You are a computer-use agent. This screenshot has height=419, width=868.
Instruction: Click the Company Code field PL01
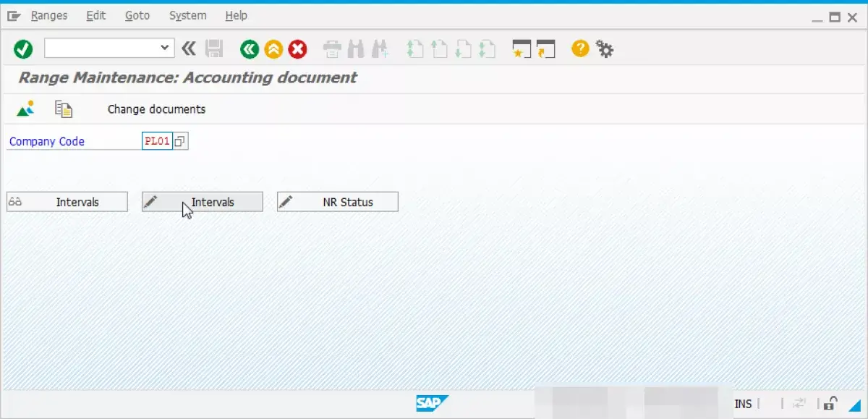pos(157,141)
